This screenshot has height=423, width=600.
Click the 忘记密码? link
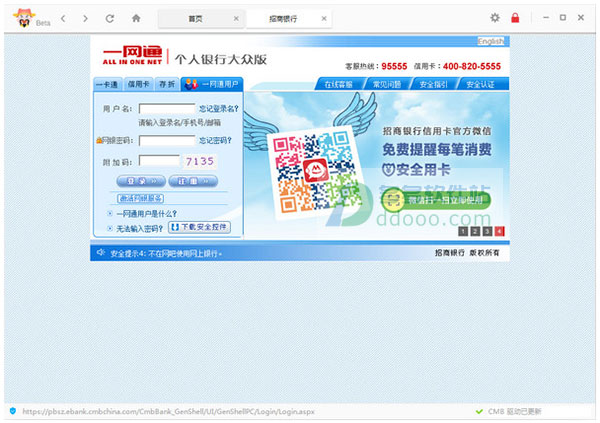coord(215,140)
